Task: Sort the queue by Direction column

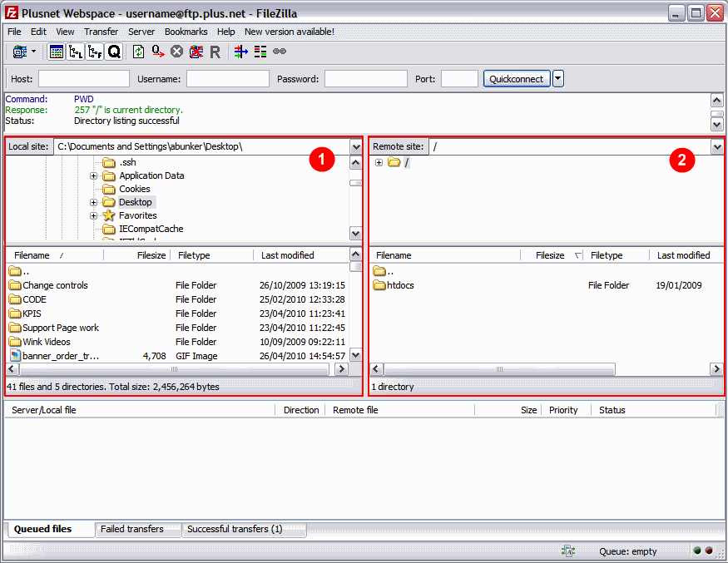Action: pyautogui.click(x=300, y=410)
